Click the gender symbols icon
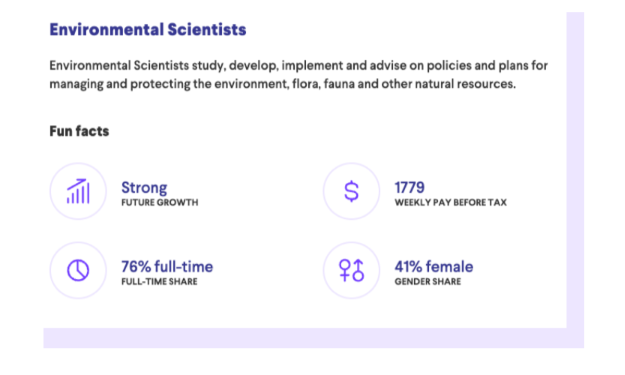Viewport: 625px width, 375px height. (351, 270)
